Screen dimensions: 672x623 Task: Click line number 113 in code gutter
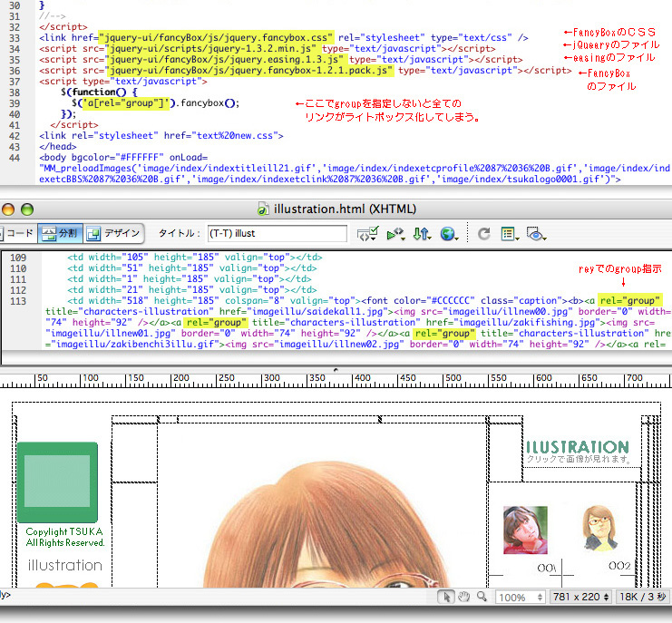[x=18, y=301]
